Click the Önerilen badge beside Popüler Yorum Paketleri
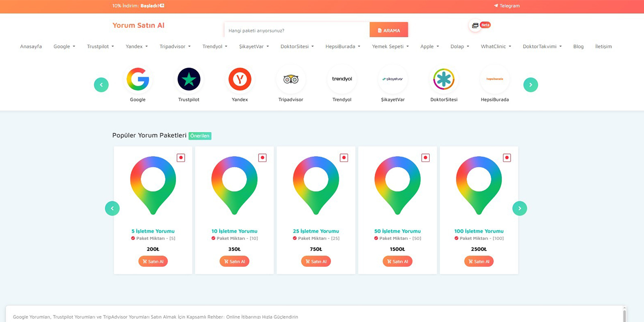The width and height of the screenshot is (644, 322). pyautogui.click(x=200, y=136)
